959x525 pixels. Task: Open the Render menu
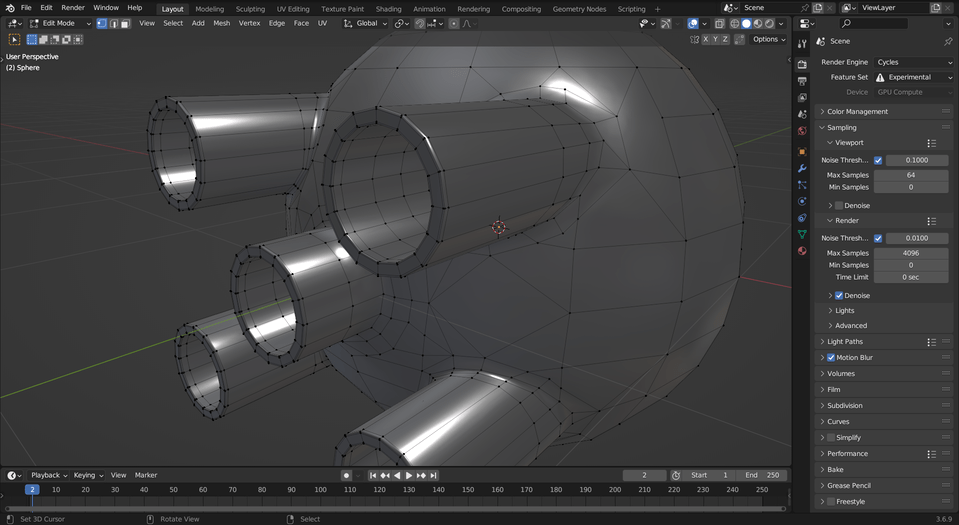coord(73,8)
